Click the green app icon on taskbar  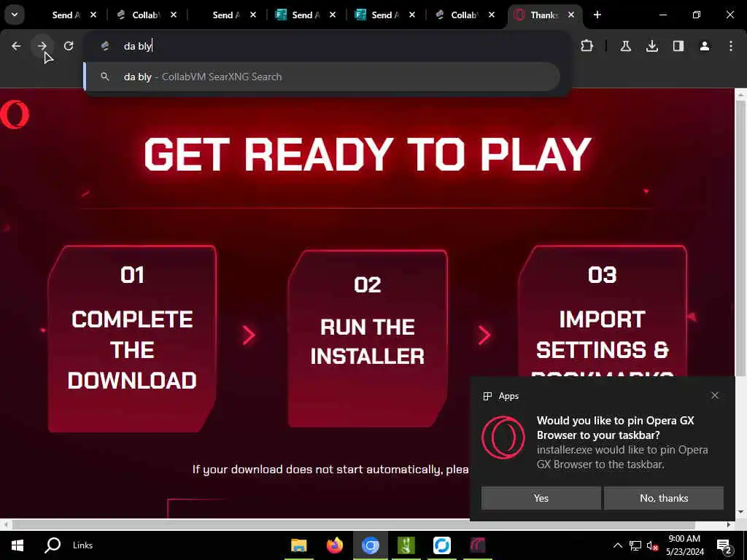tap(406, 545)
